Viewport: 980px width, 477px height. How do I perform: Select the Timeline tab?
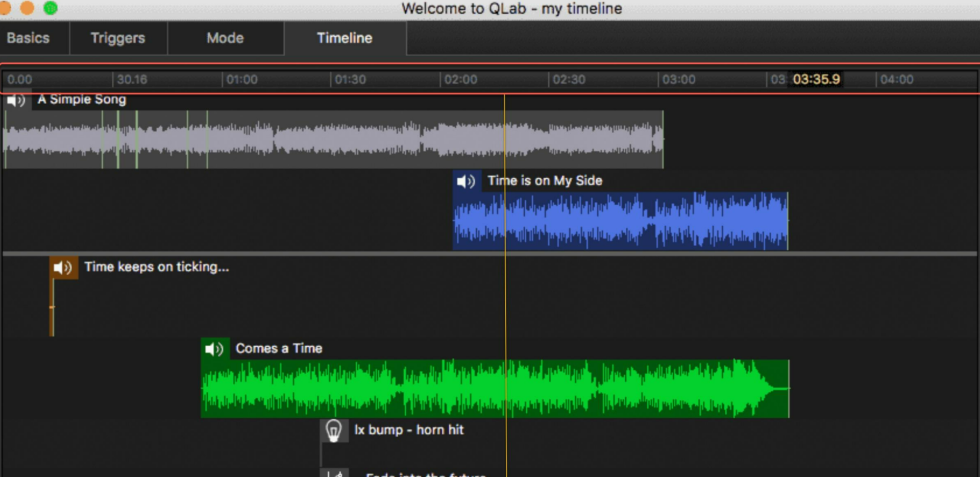tap(345, 38)
